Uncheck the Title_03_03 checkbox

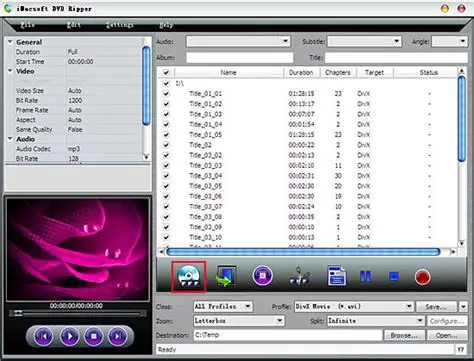tap(166, 166)
